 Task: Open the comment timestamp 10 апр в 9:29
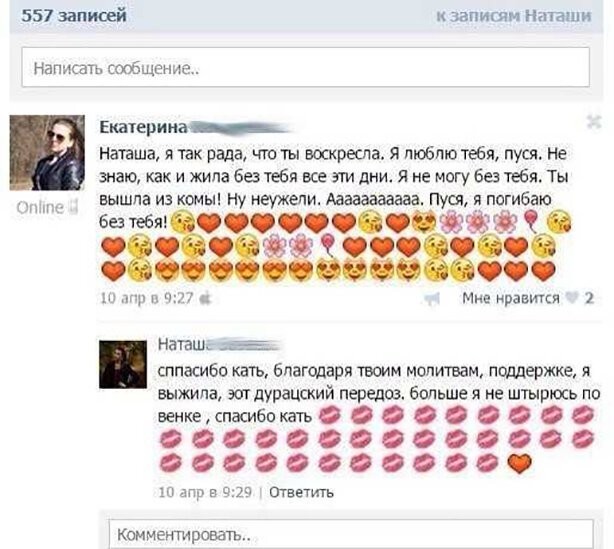click(205, 492)
